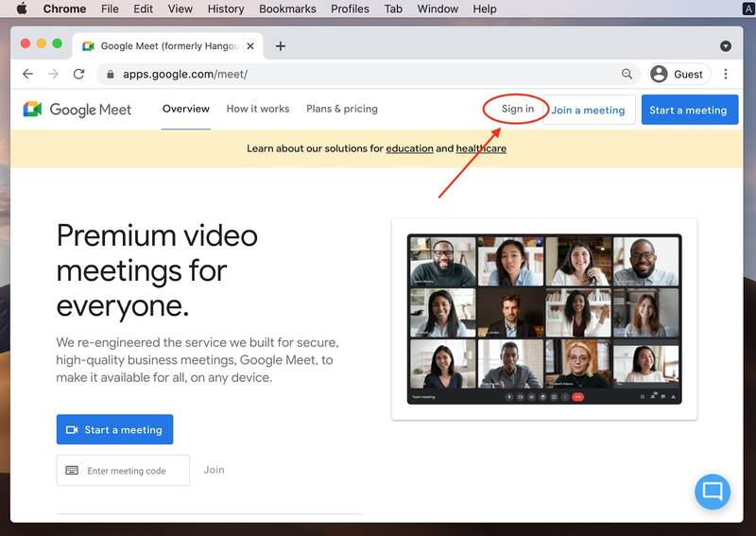The width and height of the screenshot is (756, 536).
Task: Select the Overview tab
Action: pyautogui.click(x=185, y=109)
